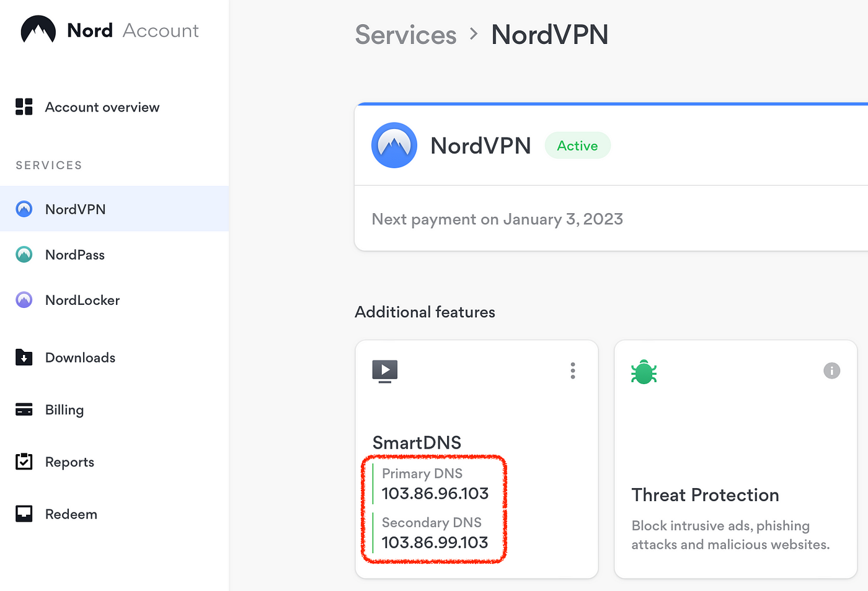The width and height of the screenshot is (868, 591).
Task: Click the SmartDNS play-screen icon
Action: click(x=385, y=371)
